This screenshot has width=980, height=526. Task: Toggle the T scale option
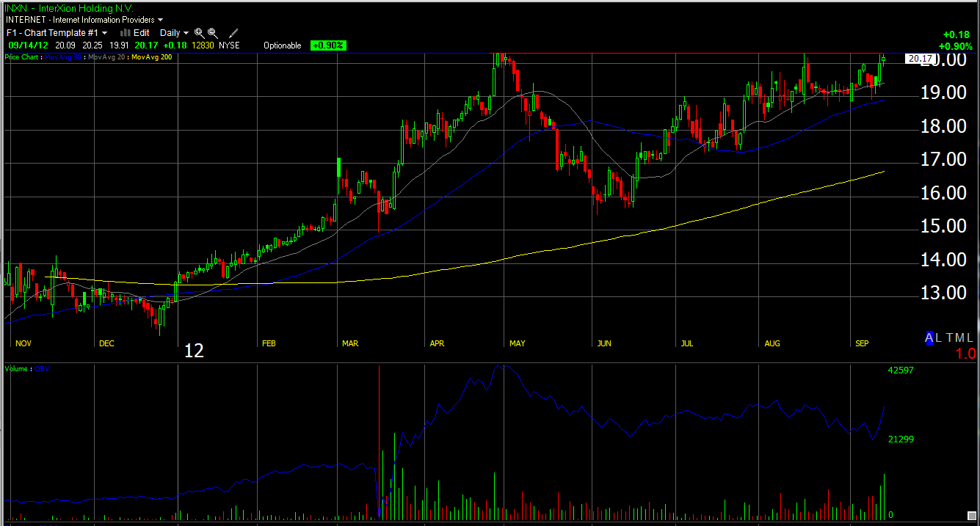pyautogui.click(x=951, y=337)
